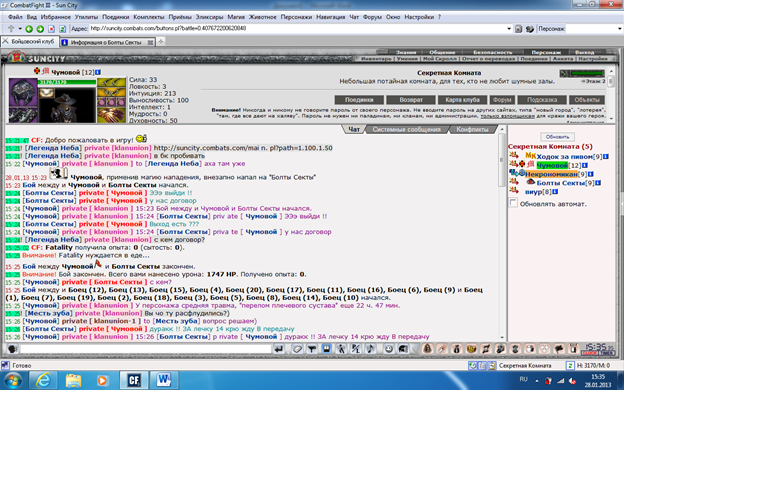Add a new browser tab
768x480 pixels.
[161, 42]
